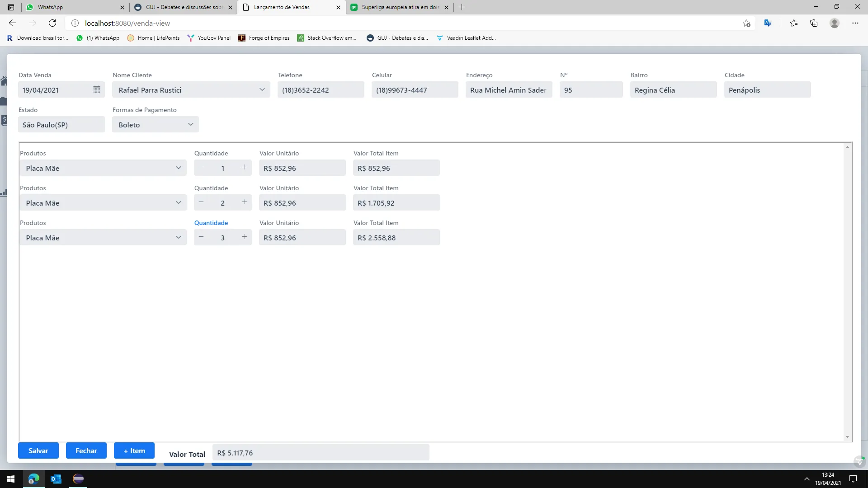Expand the Formas de Pagamento dropdown
Image resolution: width=868 pixels, height=488 pixels.
190,124
